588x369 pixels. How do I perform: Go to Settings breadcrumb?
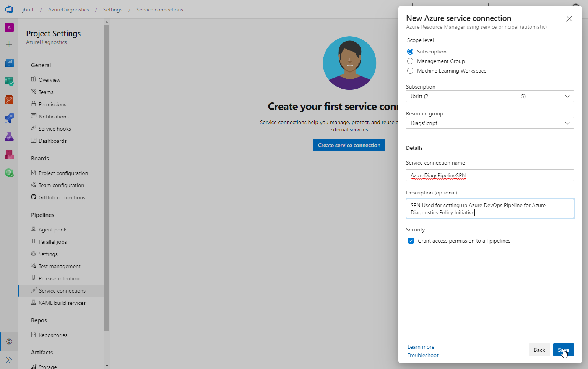coord(113,10)
